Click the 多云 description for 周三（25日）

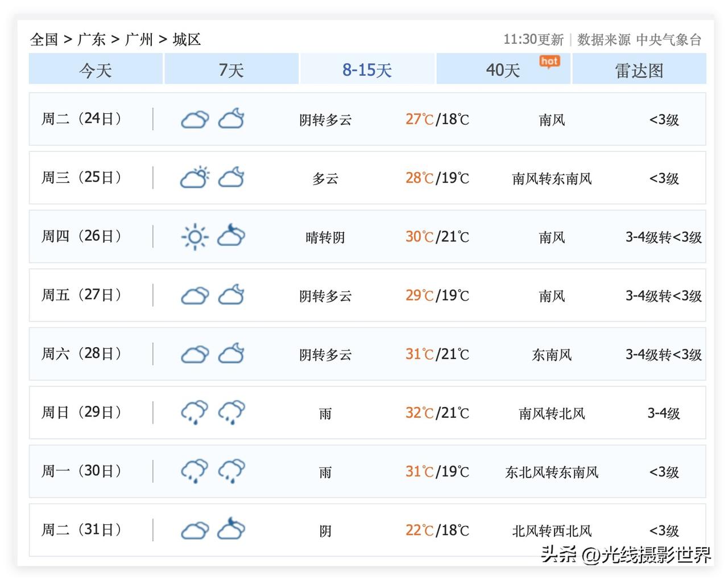coord(325,179)
